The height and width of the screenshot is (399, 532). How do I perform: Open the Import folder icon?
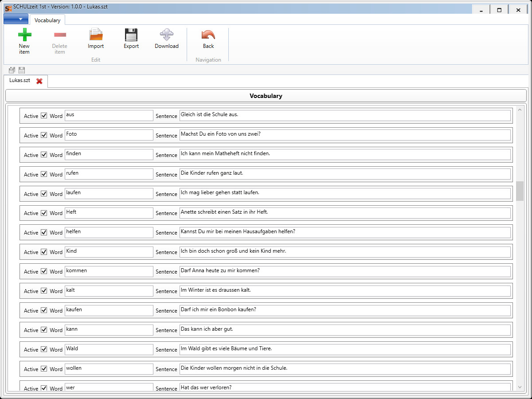[96, 35]
